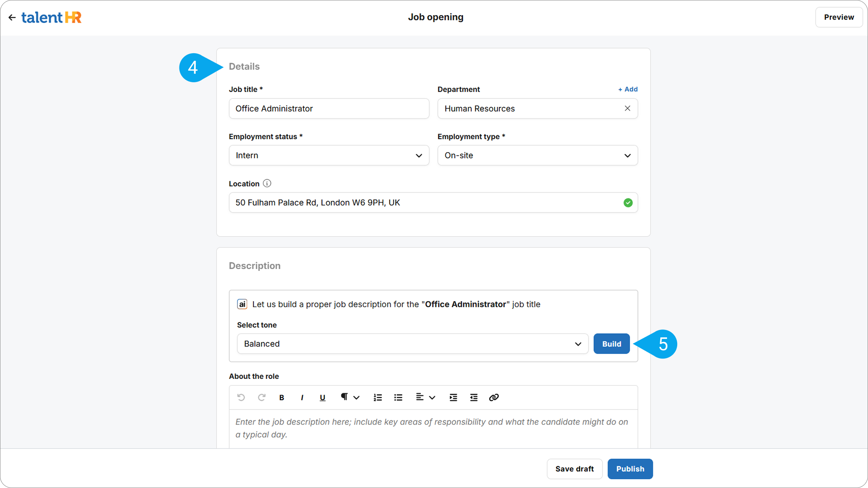The height and width of the screenshot is (488, 868).
Task: Insert a numbered list
Action: [x=377, y=397]
